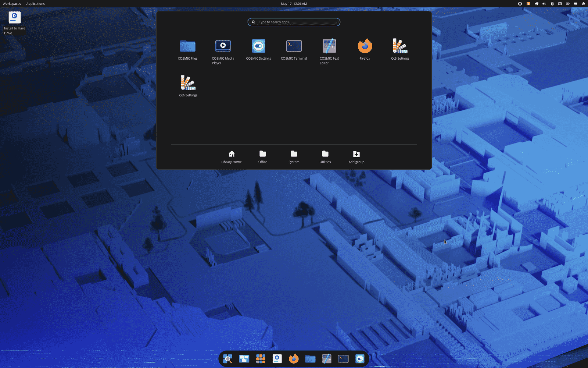Open the battery applet in the top panel
The height and width of the screenshot is (368, 588).
tap(568, 4)
